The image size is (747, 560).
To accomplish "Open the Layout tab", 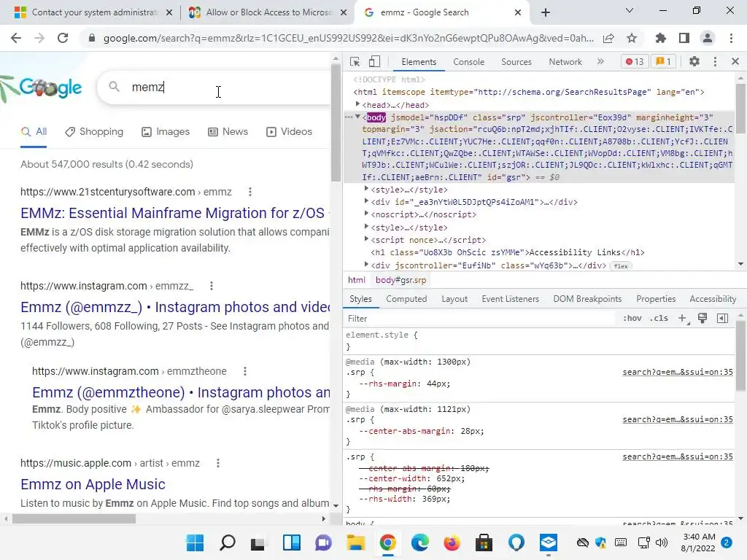I will click(454, 299).
